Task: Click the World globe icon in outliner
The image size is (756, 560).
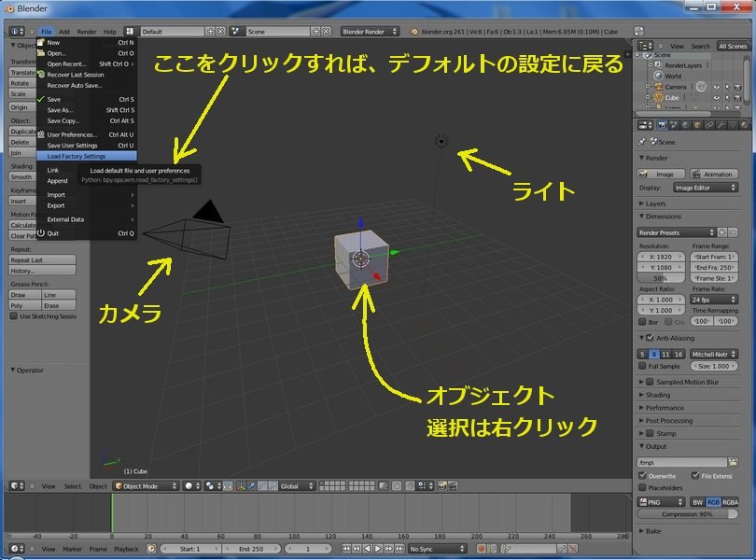Action: tap(658, 76)
